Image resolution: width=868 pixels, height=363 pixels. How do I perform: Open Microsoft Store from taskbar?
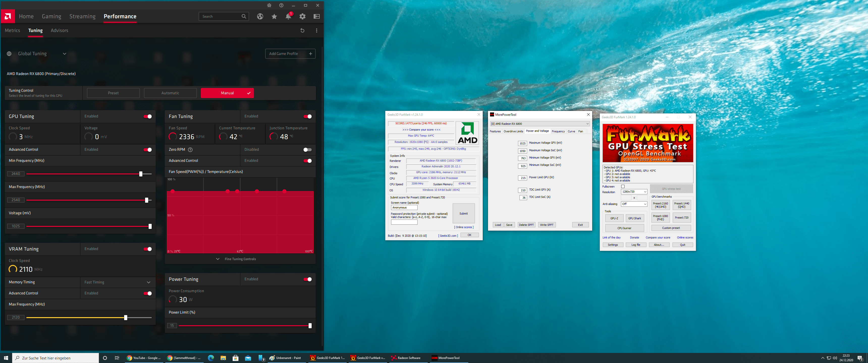point(235,358)
